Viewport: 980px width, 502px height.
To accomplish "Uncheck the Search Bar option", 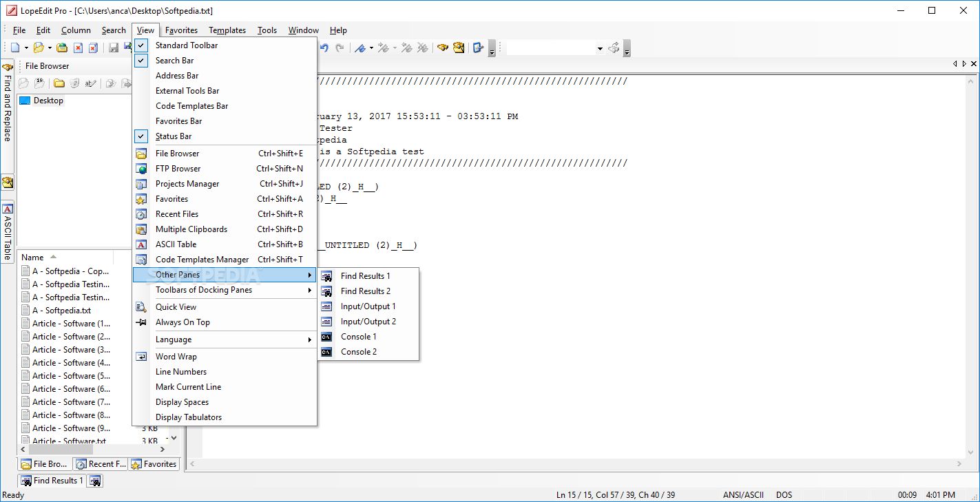I will coord(225,61).
